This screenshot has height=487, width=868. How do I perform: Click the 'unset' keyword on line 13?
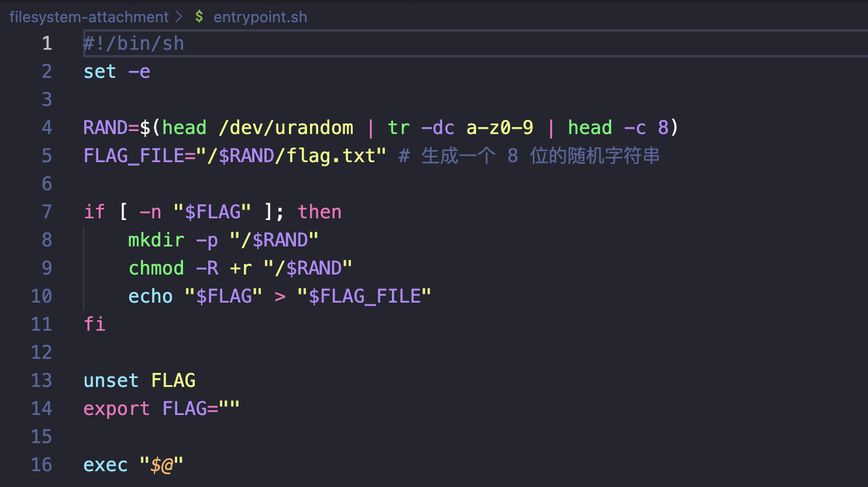click(x=111, y=380)
